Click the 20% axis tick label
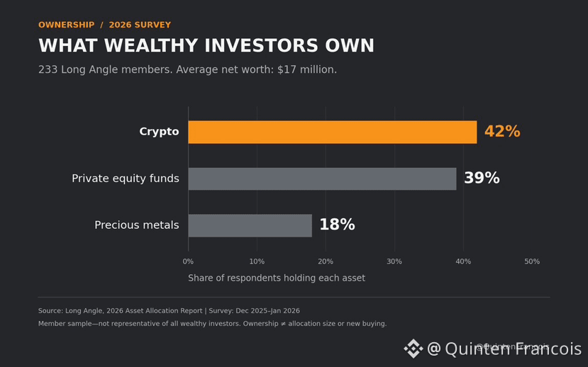Screen dimensions: 588x367 (x=326, y=261)
